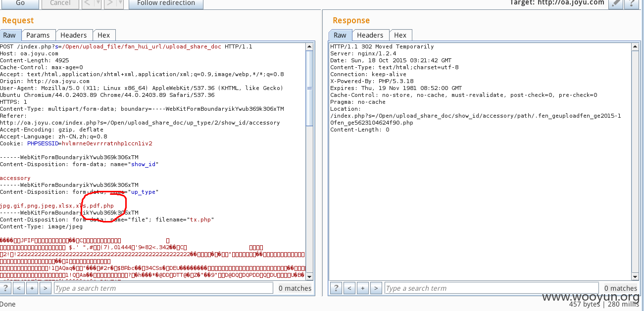Click 'HTTP/1.1 302 Moved Temporarily' status line
Screen dimensions: 644x311
[x=382, y=46]
